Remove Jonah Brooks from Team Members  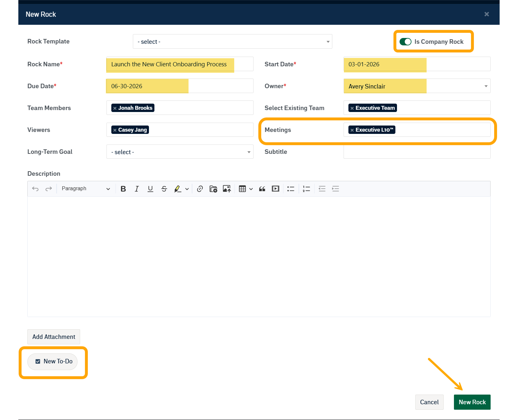click(115, 108)
